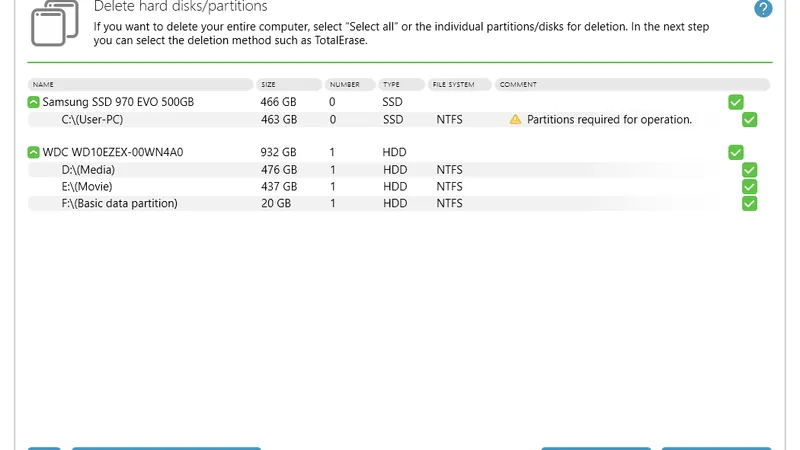Uncheck the Samsung SSD 970 EVO disk checkbox
The height and width of the screenshot is (450, 800).
(736, 102)
